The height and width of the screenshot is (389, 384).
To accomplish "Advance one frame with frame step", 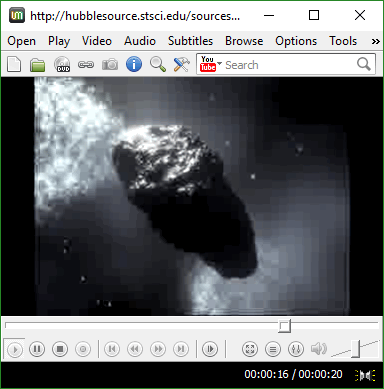I will pos(210,349).
